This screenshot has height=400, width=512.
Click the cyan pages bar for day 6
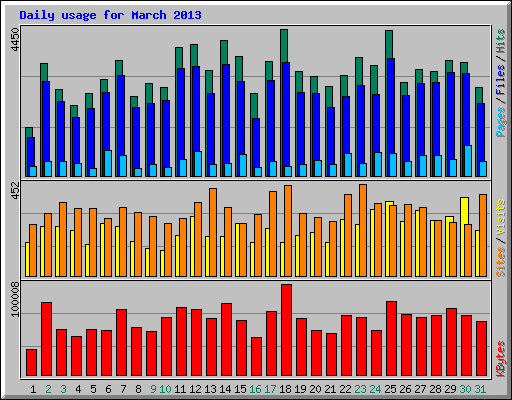[x=108, y=163]
